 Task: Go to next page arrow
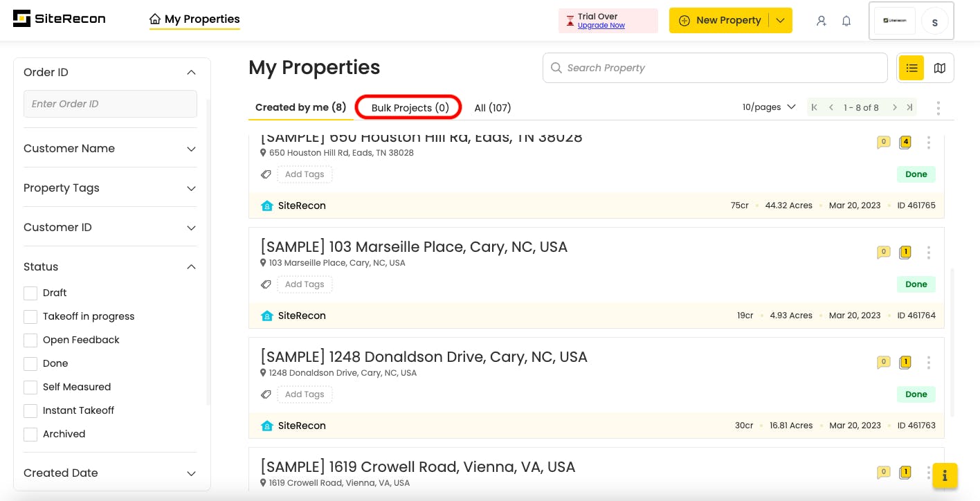[x=894, y=107]
